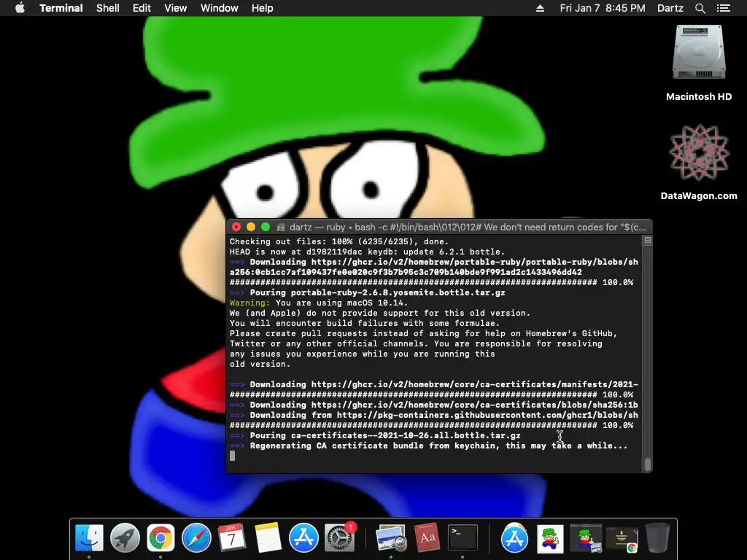Open the Dictionary app in Dock
Image resolution: width=747 pixels, height=560 pixels.
coord(427,537)
